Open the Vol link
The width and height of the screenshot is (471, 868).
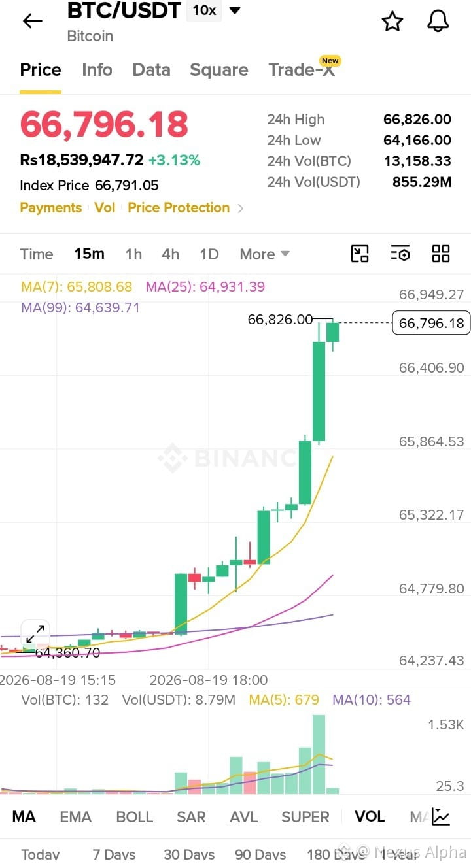[x=105, y=208]
